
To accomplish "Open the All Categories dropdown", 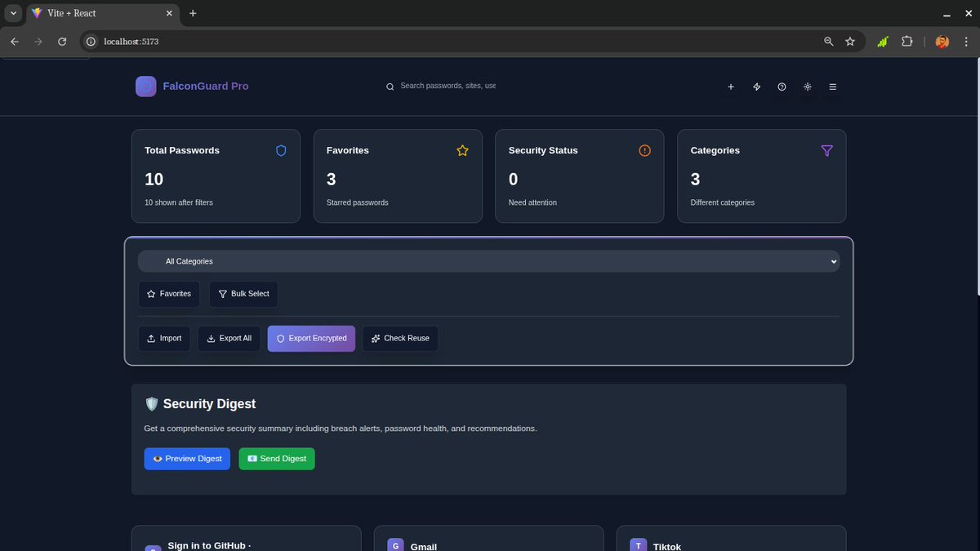I will pyautogui.click(x=488, y=261).
